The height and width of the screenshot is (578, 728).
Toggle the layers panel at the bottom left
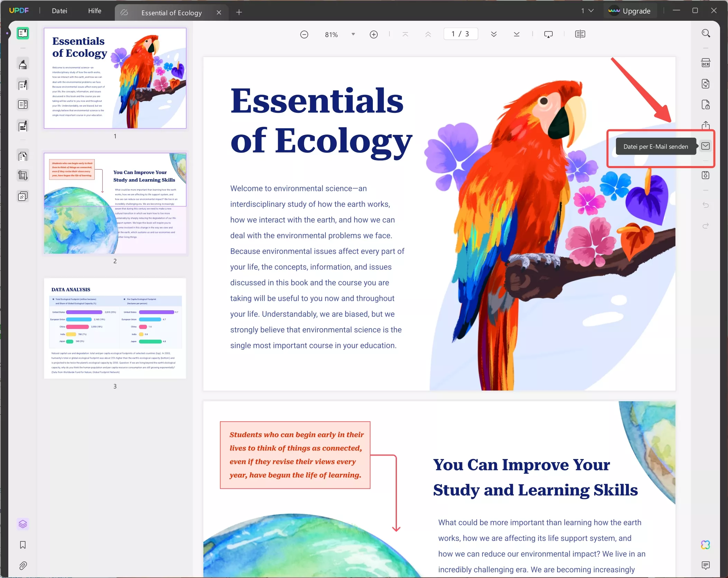click(23, 524)
